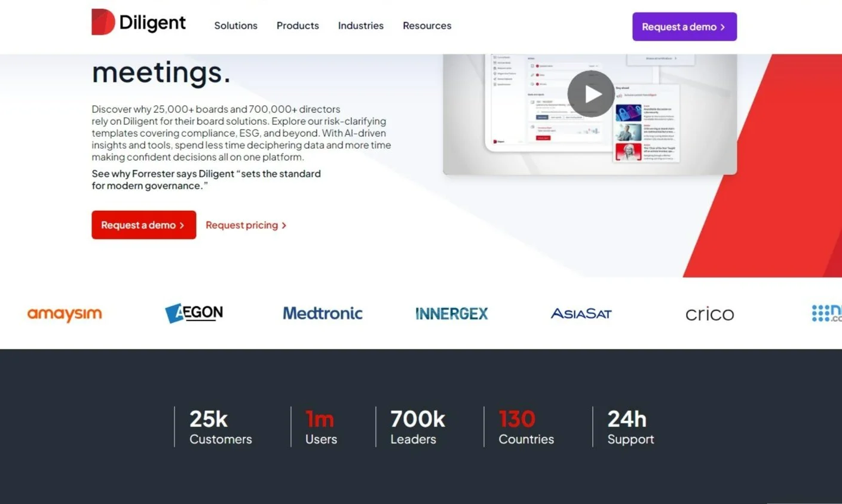Click the 1m Users stat
The height and width of the screenshot is (504, 842).
321,427
